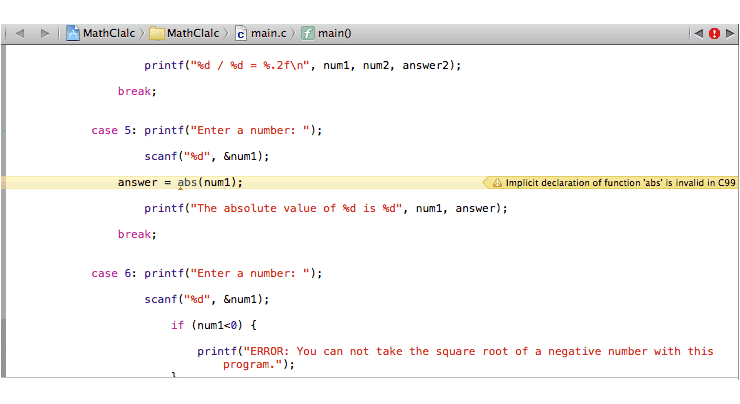Image resolution: width=740 pixels, height=404 pixels.
Task: Click on the abs(num1) function call
Action: (210, 182)
